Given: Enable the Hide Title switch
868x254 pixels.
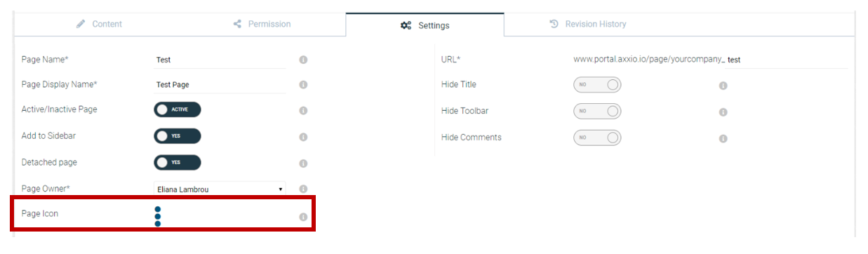Looking at the screenshot, I should pos(597,85).
